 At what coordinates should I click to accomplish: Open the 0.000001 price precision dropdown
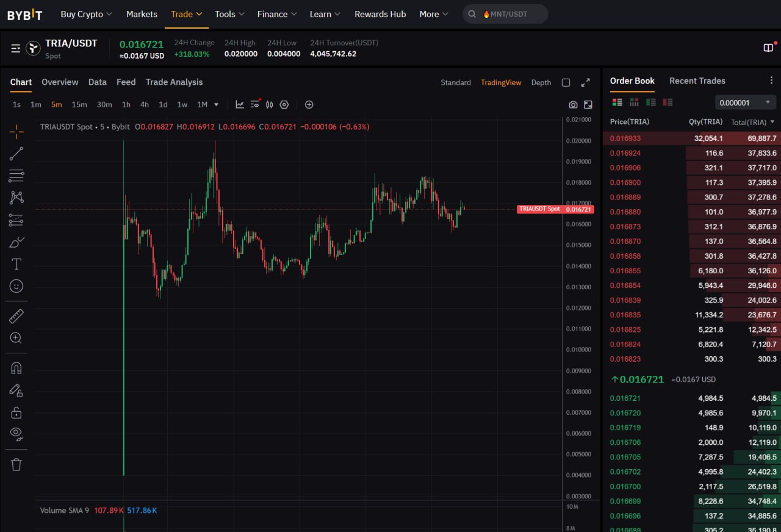(x=745, y=102)
